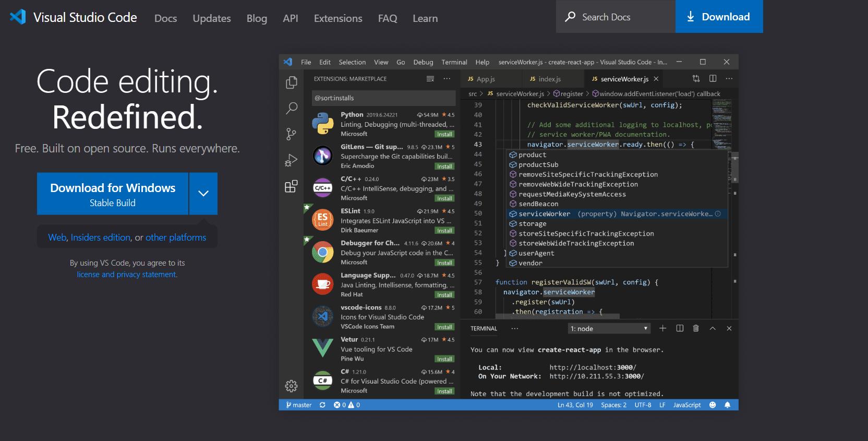Expand download options arrow beside Download for Windows
Viewport: 868px width, 441px height.
pos(203,194)
